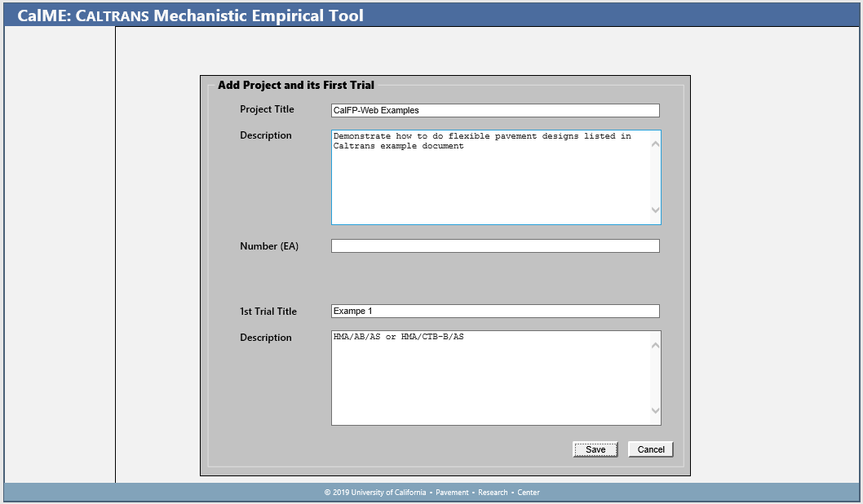
Task: Click the Number (EA) label
Action: click(x=269, y=246)
